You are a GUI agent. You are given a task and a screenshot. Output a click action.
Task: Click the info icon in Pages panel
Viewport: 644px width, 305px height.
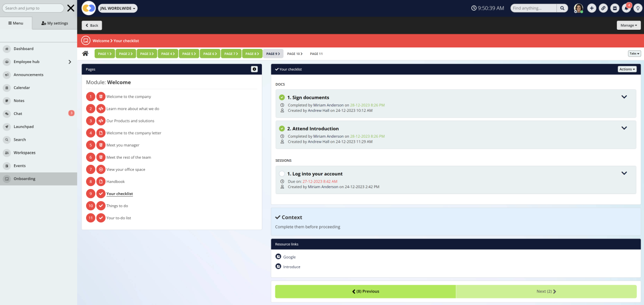pos(254,69)
